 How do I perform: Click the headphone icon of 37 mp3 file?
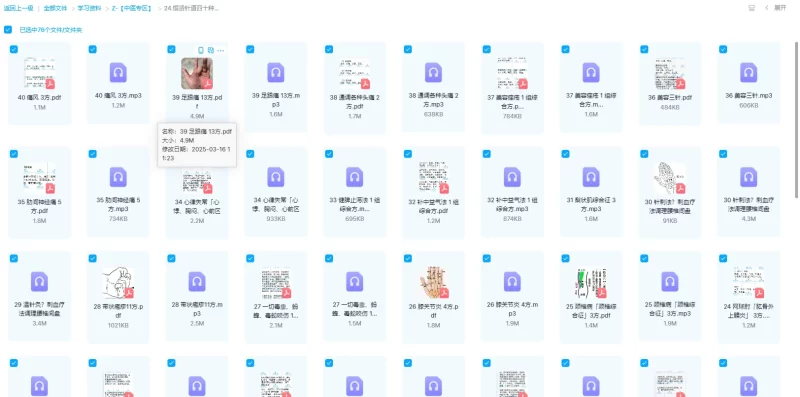coord(591,72)
